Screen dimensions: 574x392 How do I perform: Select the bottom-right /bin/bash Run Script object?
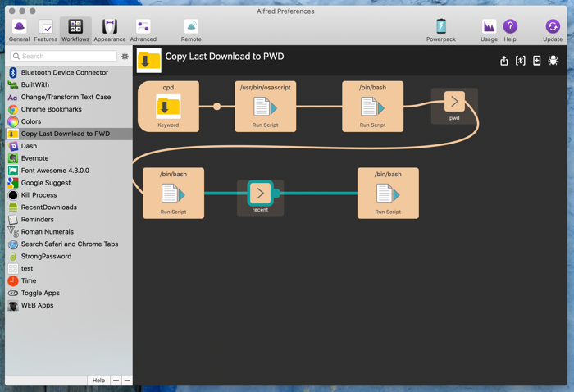[x=388, y=194]
